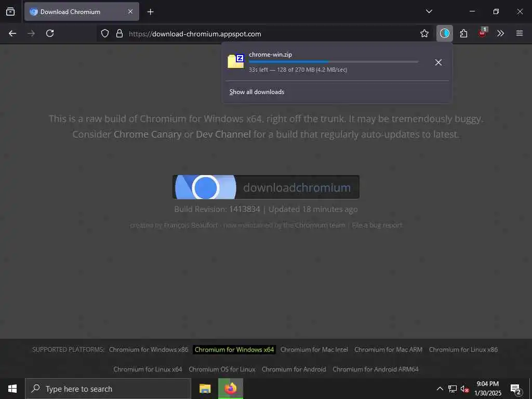The height and width of the screenshot is (399, 532).
Task: Show more toolbar tools chevrons
Action: [500, 33]
